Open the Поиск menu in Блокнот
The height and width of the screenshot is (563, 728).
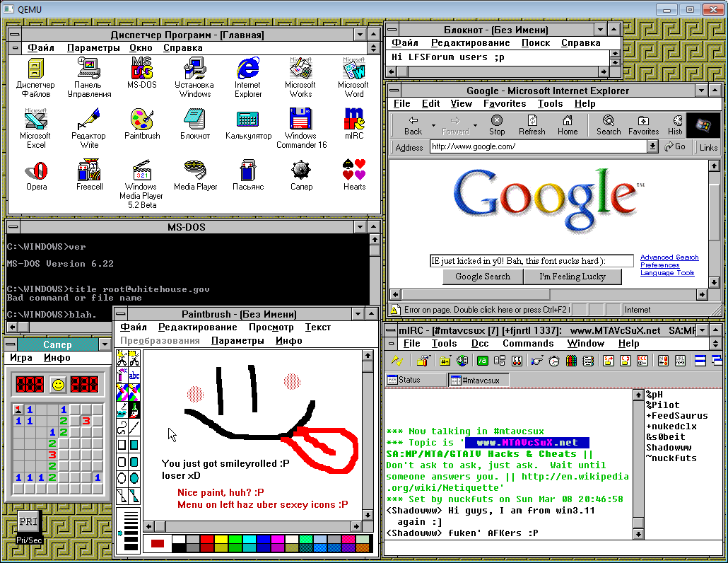[x=535, y=42]
